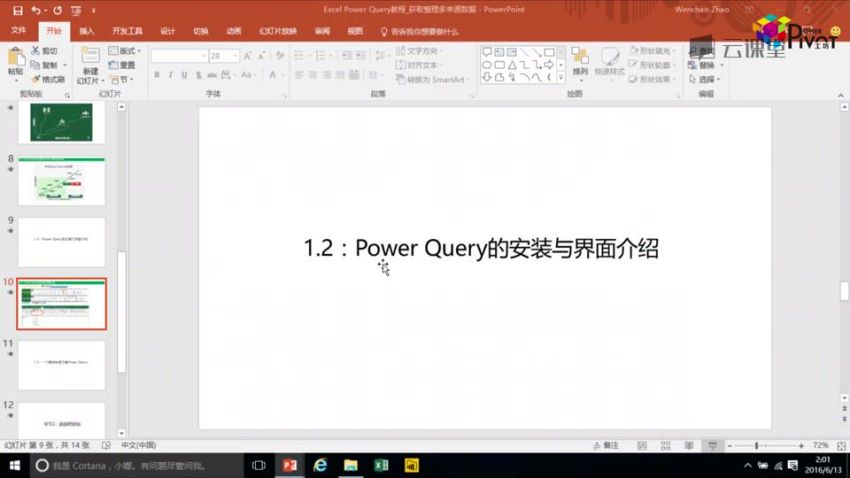Switch to the Slide Show (幻灯片放映) tab

(x=278, y=31)
